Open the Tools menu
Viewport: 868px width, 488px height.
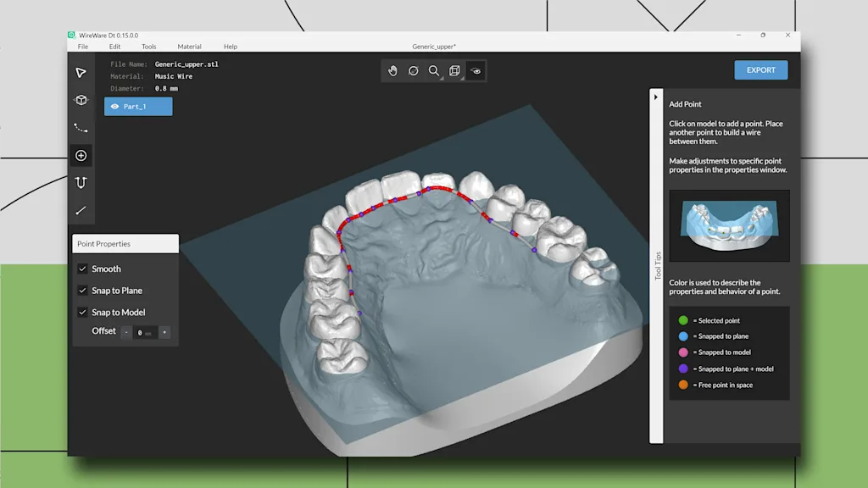pyautogui.click(x=148, y=47)
